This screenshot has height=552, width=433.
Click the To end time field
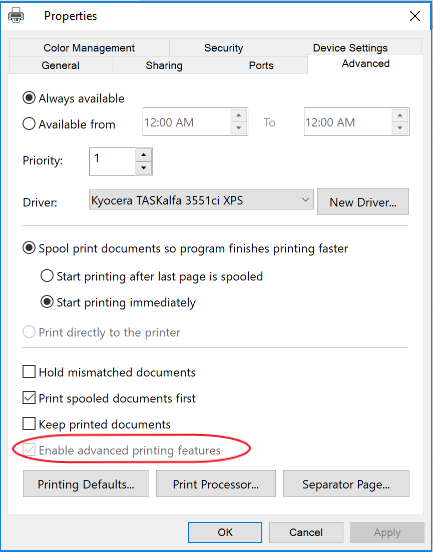click(x=348, y=122)
